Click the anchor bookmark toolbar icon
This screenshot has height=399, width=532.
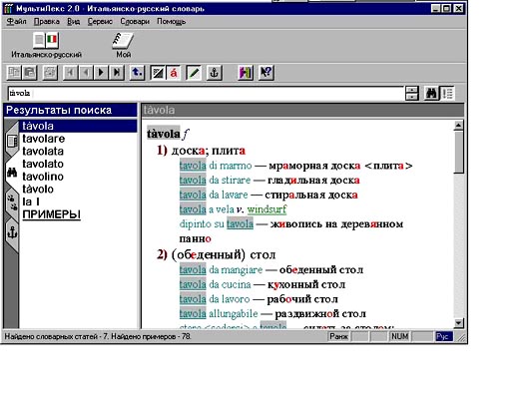214,73
